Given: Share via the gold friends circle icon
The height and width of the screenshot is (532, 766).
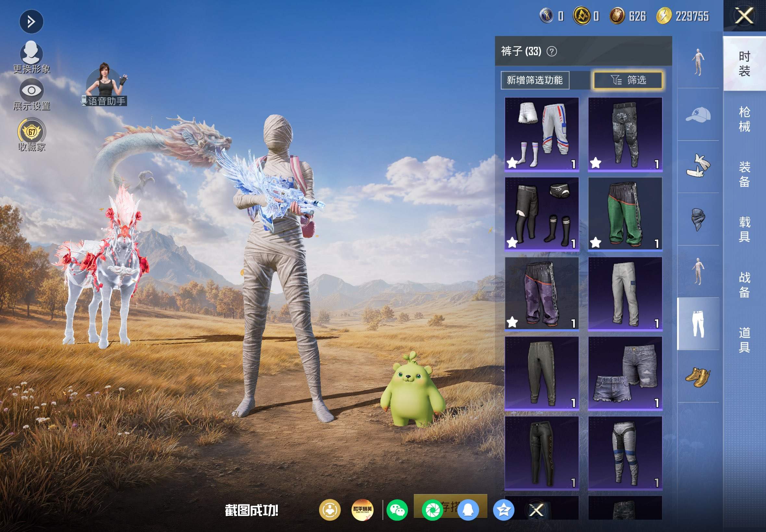Looking at the screenshot, I should pyautogui.click(x=330, y=510).
